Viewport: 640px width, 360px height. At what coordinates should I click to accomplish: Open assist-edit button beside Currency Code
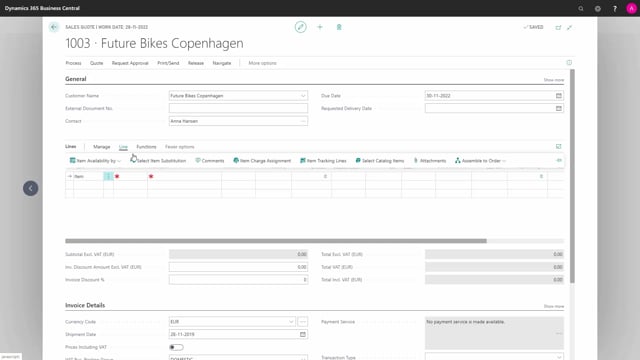pyautogui.click(x=302, y=322)
